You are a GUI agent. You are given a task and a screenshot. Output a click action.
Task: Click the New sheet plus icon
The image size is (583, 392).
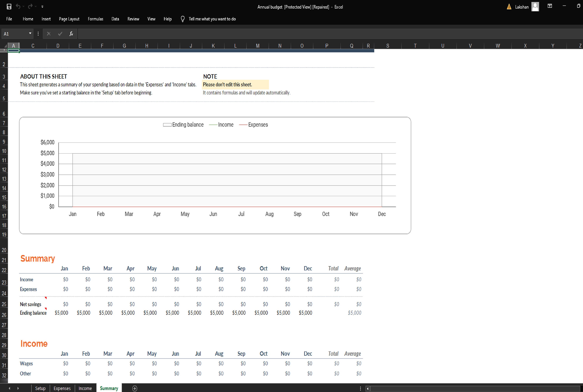coord(135,388)
